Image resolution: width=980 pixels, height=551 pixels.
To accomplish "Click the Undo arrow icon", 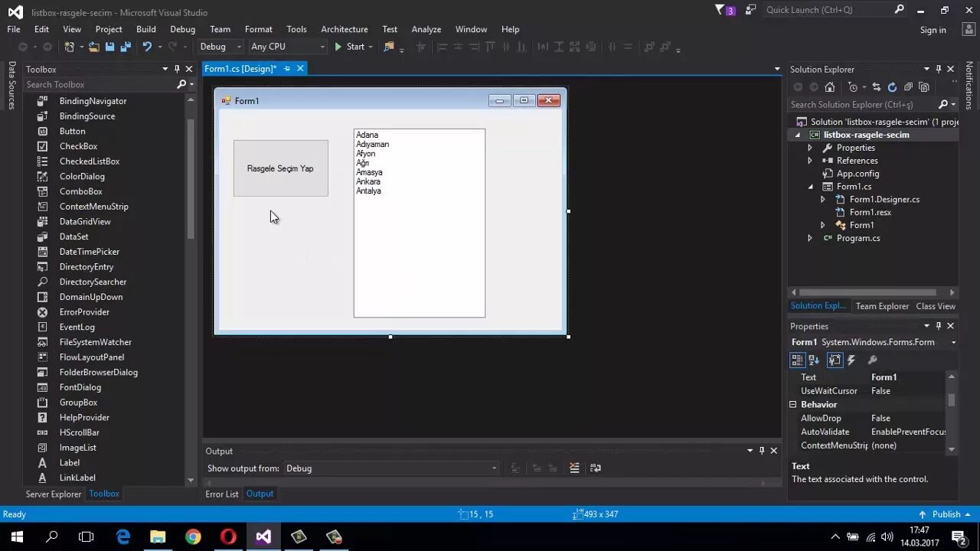I will point(147,47).
